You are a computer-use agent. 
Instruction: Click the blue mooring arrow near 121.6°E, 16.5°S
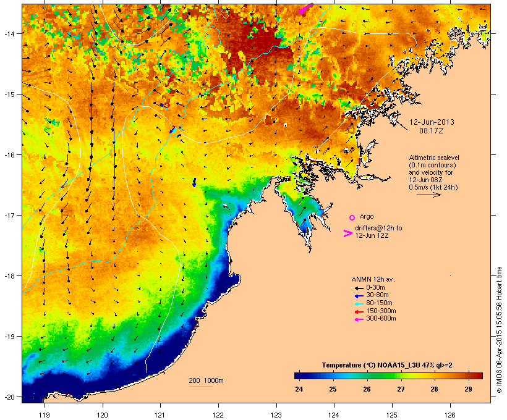pyautogui.click(x=194, y=183)
